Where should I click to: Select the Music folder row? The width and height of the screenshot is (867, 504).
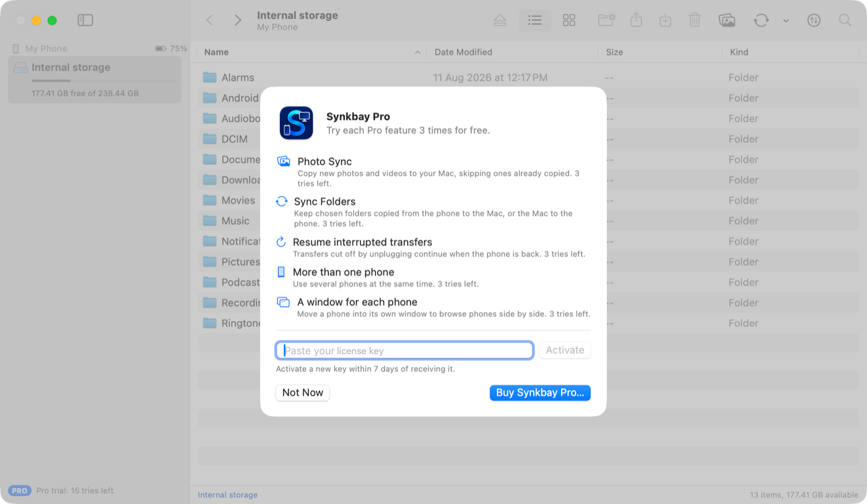click(x=528, y=221)
